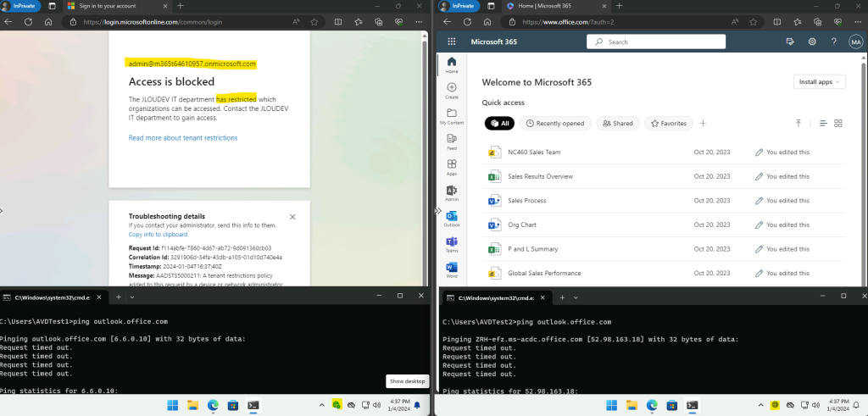Select the Favorites filter
868x416 pixels.
coord(669,124)
